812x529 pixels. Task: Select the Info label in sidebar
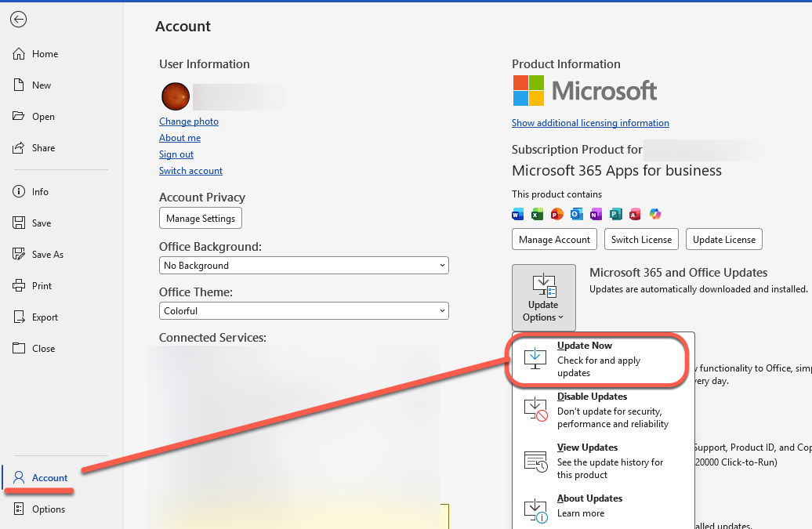click(x=41, y=192)
